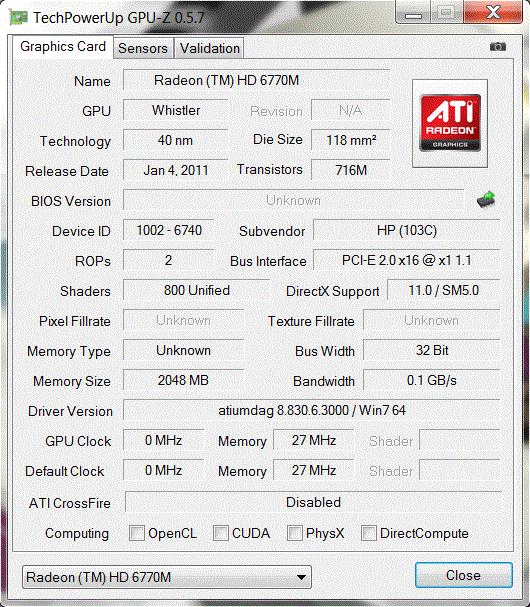The image size is (530, 607).
Task: Click the BIOS save chip icon
Action: tap(486, 199)
